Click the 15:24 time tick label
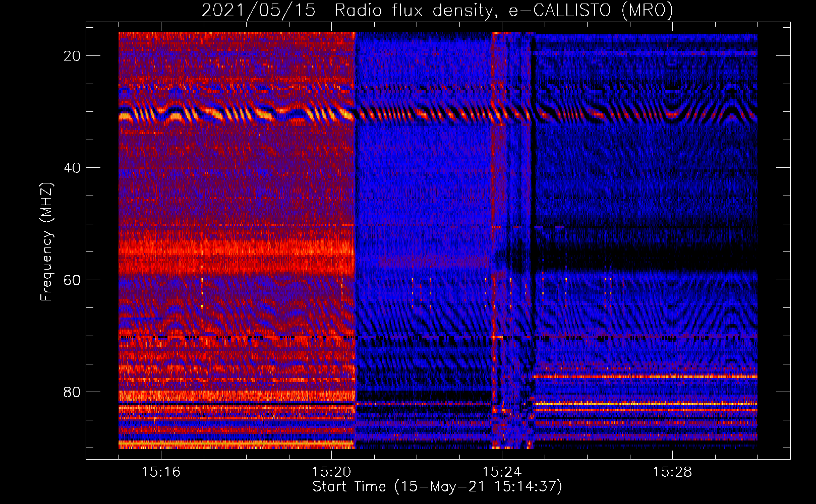This screenshot has width=816, height=504. pyautogui.click(x=502, y=472)
